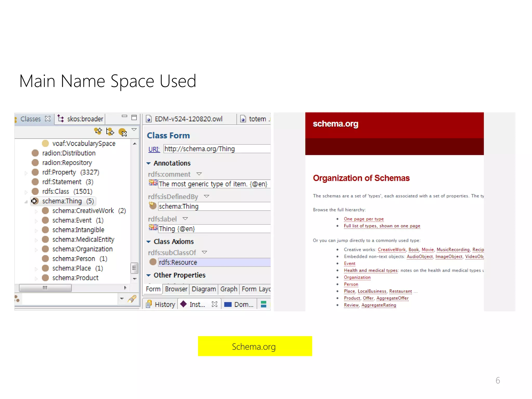Expand schema:CreativeWork node

pos(36,211)
